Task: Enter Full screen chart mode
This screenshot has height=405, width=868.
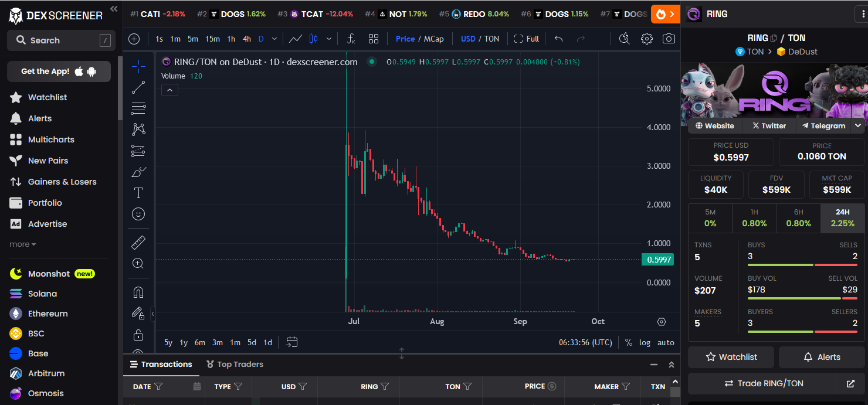Action: click(x=526, y=39)
